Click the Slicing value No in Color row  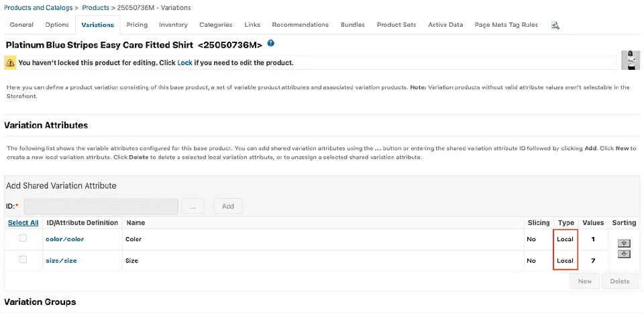coord(531,239)
